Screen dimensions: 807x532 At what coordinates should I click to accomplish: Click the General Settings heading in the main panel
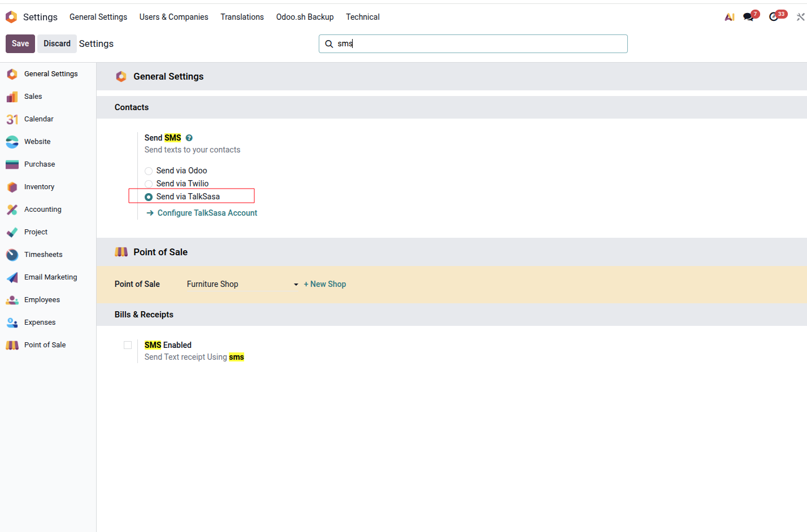[x=168, y=76]
